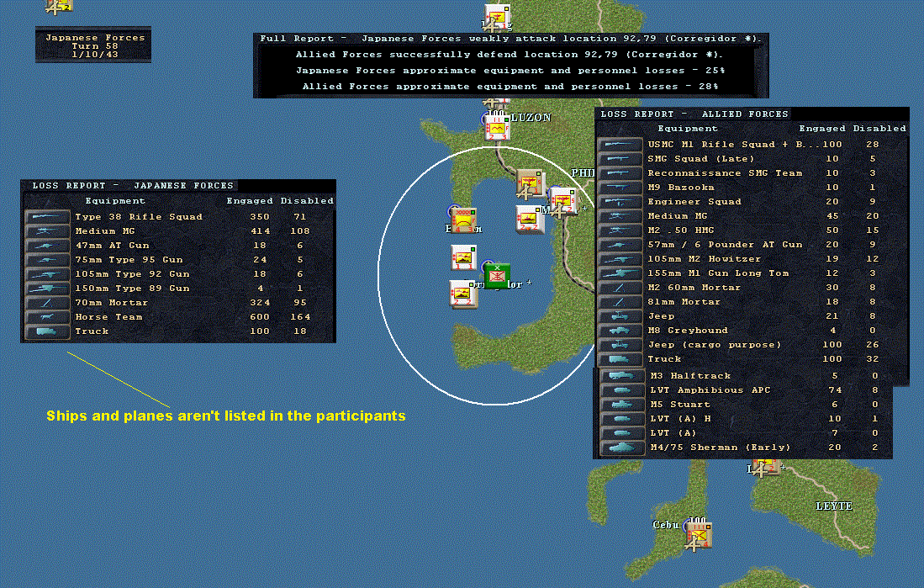
Task: Click the Truck icon in Japanese loss report
Action: point(48,331)
